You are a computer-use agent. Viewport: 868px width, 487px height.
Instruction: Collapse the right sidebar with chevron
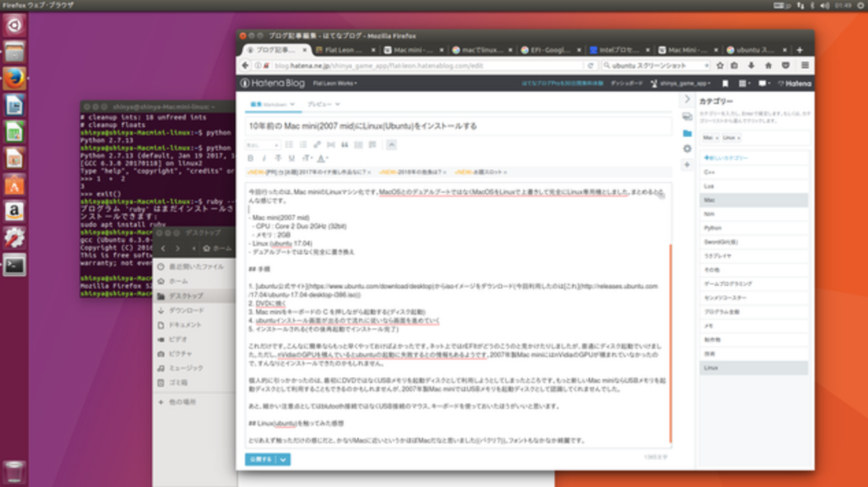pyautogui.click(x=687, y=99)
